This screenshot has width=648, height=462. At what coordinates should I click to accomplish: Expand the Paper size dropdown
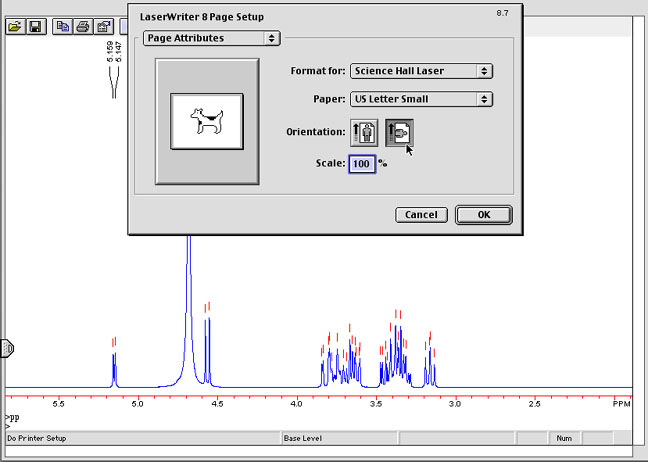pyautogui.click(x=420, y=99)
